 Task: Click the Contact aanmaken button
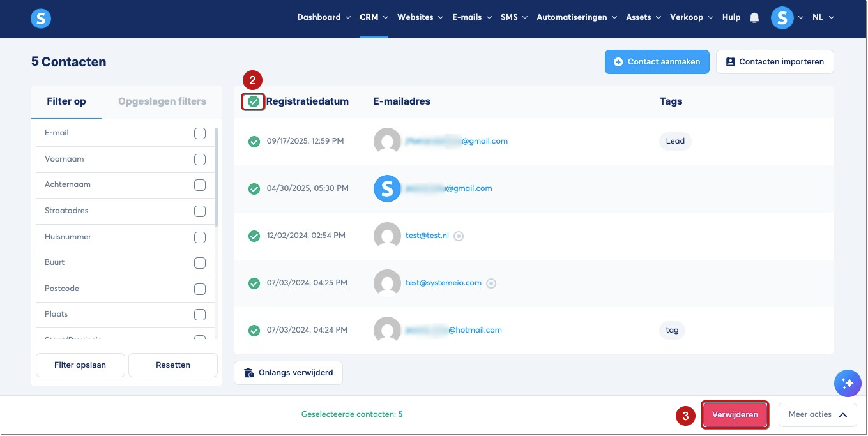click(657, 62)
